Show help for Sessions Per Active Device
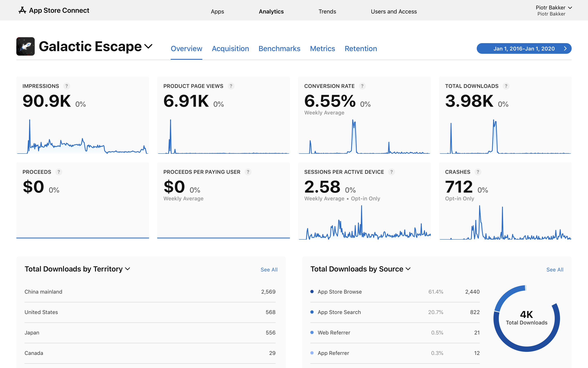588x368 pixels. (392, 172)
